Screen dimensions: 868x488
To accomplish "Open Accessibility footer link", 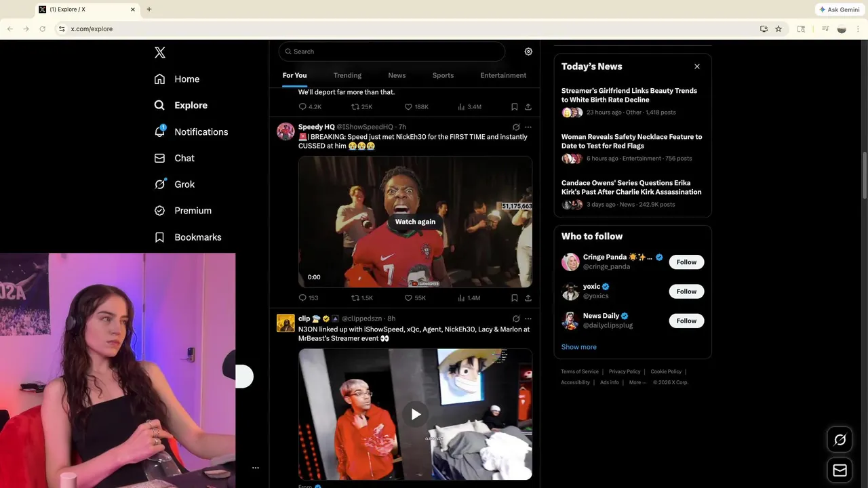I will pyautogui.click(x=575, y=382).
